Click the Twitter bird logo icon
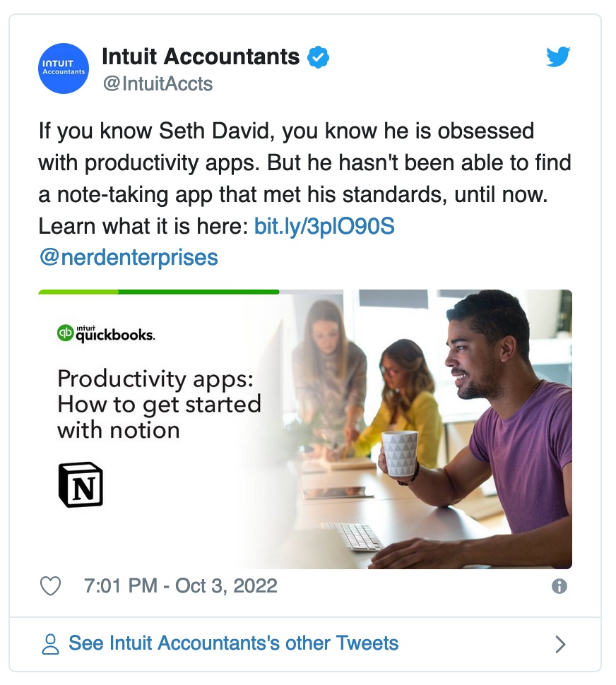 coord(558,56)
